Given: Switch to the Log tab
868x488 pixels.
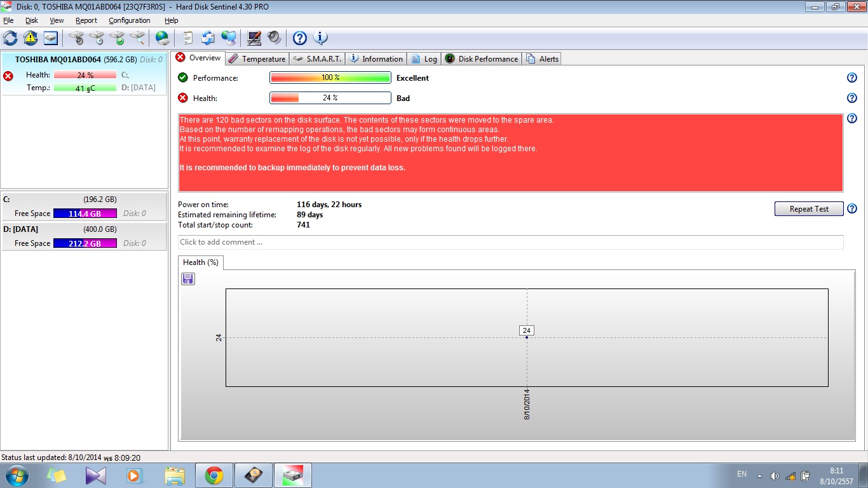Looking at the screenshot, I should coord(424,59).
